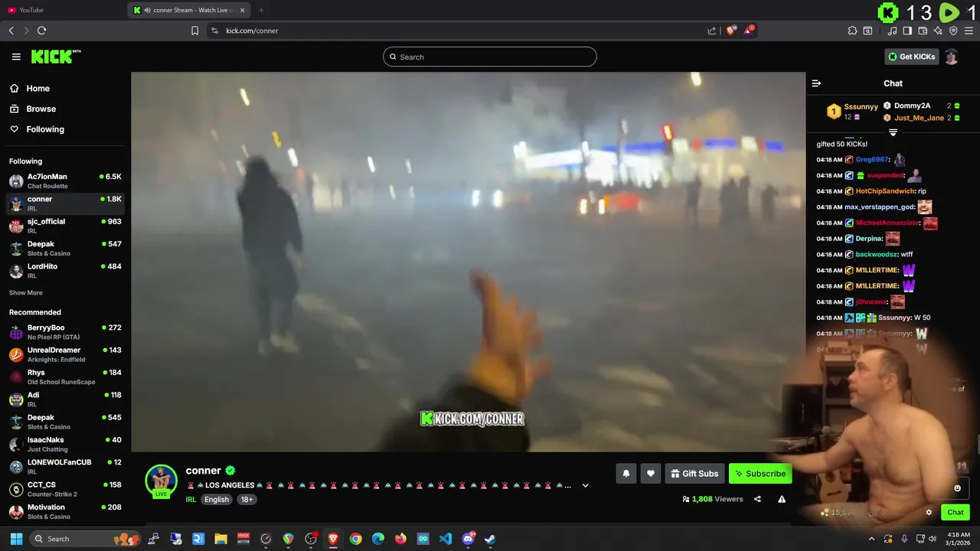Viewport: 980px width, 551px height.
Task: Go back in browser history
Action: pos(11,31)
